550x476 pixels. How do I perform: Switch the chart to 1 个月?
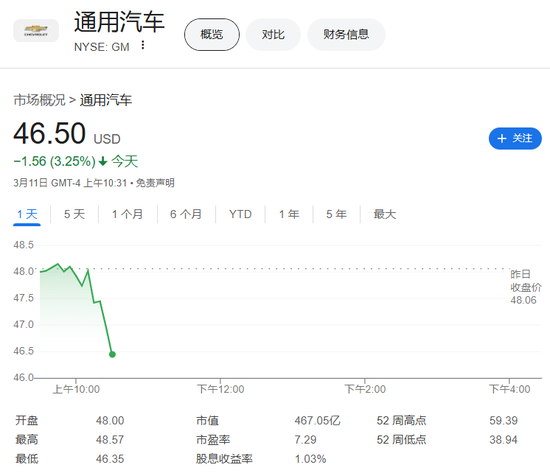pos(128,214)
